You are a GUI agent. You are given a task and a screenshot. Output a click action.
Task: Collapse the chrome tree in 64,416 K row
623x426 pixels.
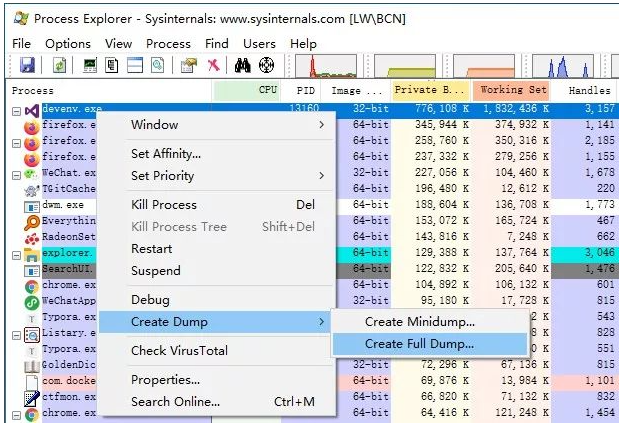coord(16,416)
